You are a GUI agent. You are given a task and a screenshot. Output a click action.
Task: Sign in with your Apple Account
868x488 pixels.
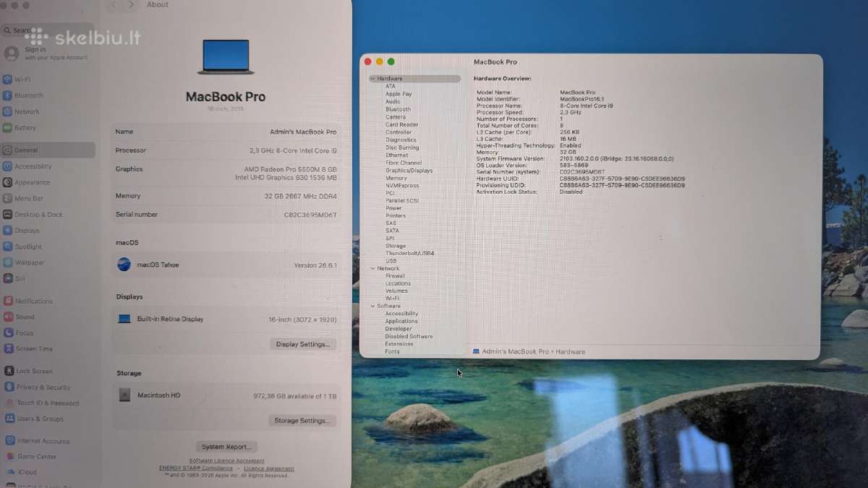48,53
